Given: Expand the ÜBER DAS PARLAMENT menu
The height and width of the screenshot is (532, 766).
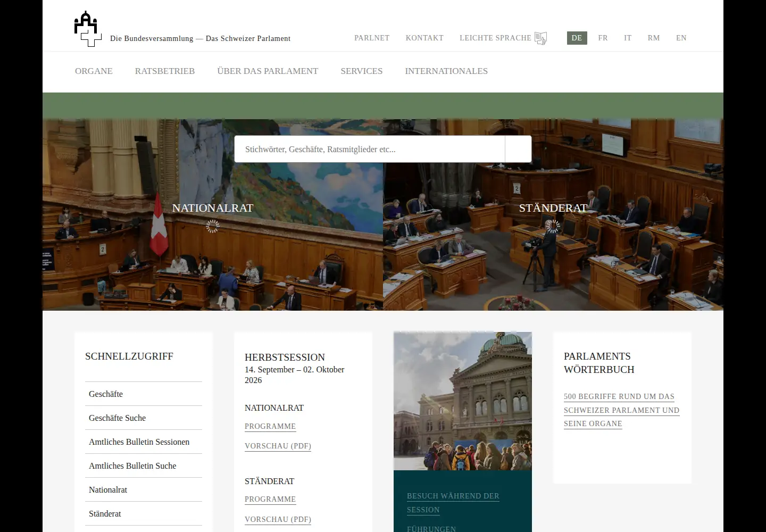Looking at the screenshot, I should (x=268, y=71).
